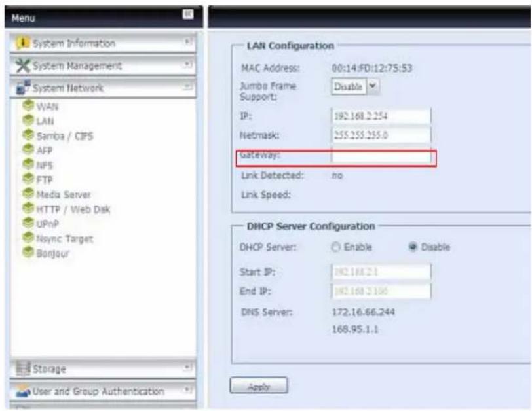Click the Nsync Target cube icon
The width and height of the screenshot is (532, 411).
click(28, 238)
